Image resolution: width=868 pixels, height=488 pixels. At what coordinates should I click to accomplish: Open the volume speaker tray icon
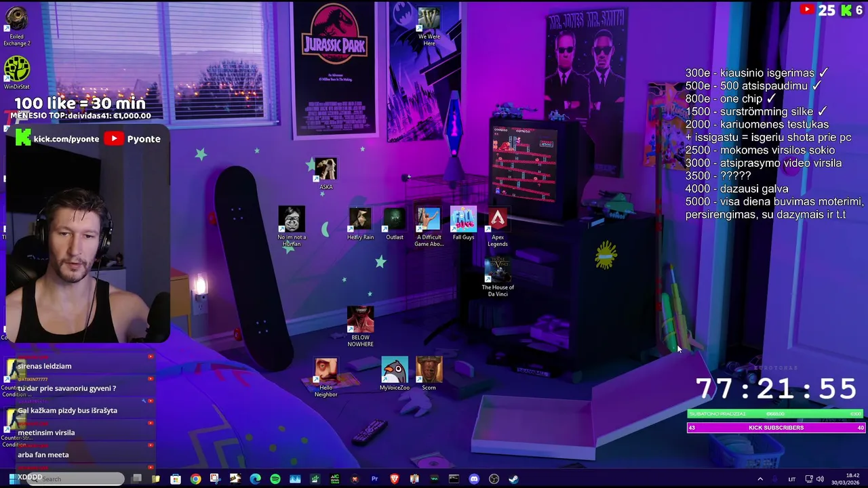click(820, 479)
